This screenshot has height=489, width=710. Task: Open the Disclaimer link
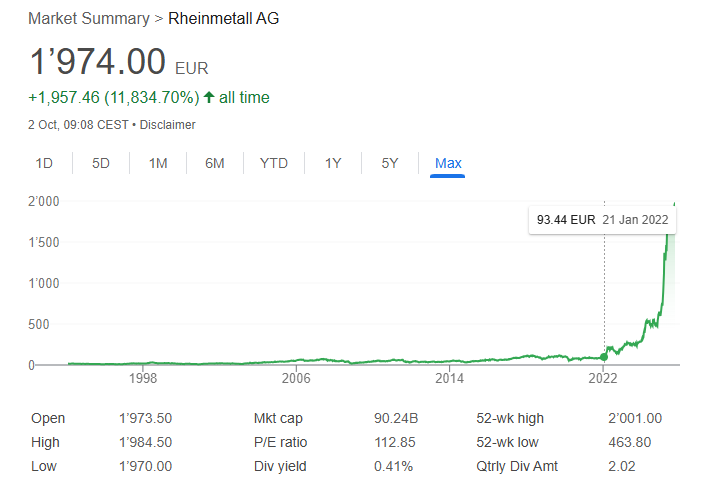click(x=167, y=125)
